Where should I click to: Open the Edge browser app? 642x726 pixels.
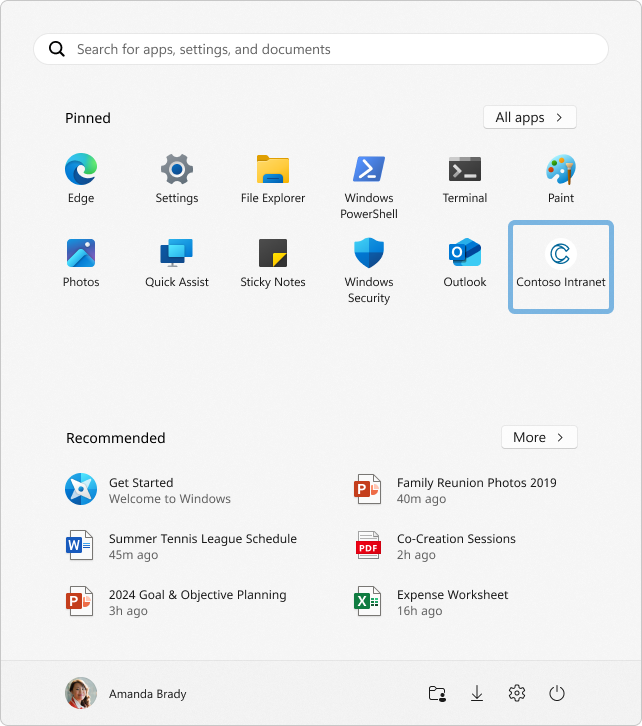tap(81, 180)
